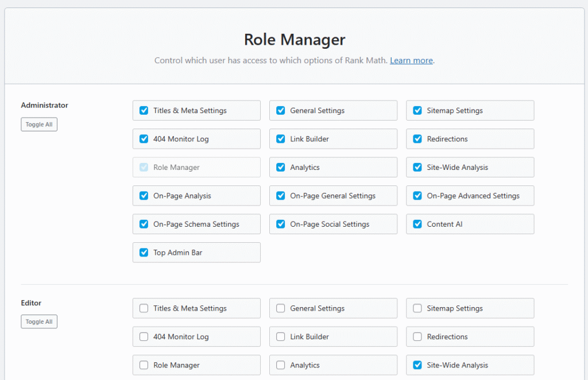Uncheck Administrator Link Builder checkbox
The height and width of the screenshot is (380, 588).
(x=280, y=139)
